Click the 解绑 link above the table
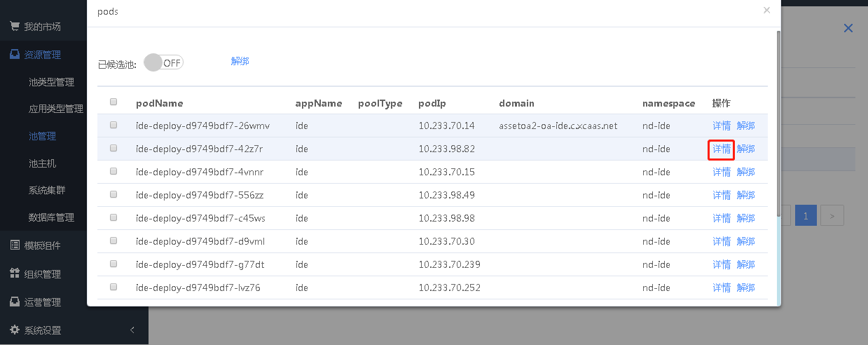This screenshot has height=345, width=868. [x=240, y=61]
